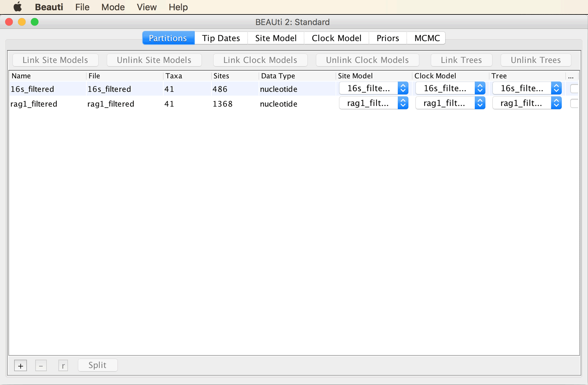Image resolution: width=588 pixels, height=385 pixels.
Task: Toggle the checkbox in the rag1_filtered row
Action: (x=574, y=104)
